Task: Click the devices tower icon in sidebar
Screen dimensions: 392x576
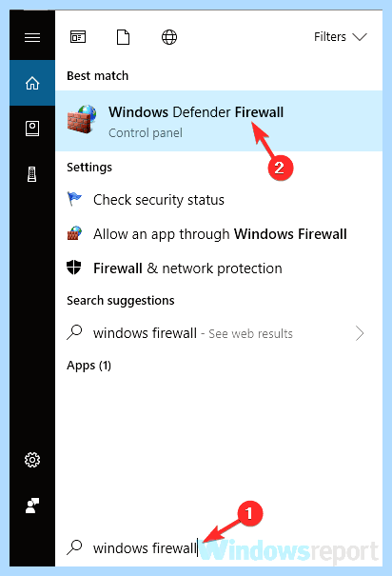Action: coord(32,174)
